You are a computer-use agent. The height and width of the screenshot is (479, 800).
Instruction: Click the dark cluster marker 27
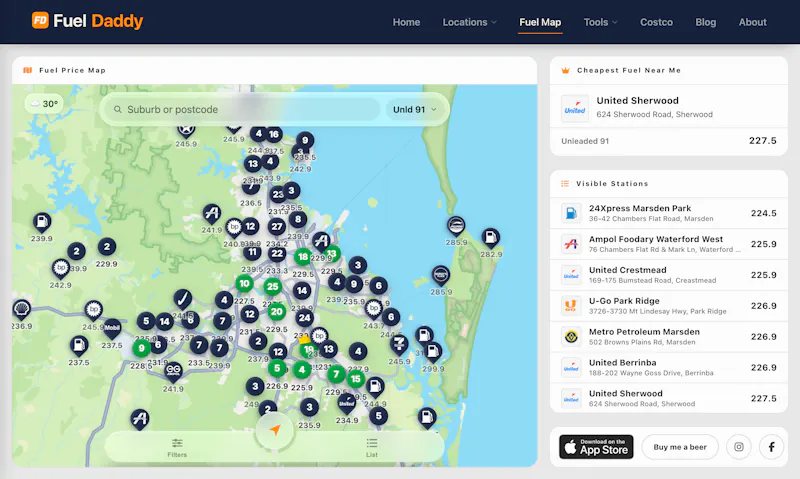(x=277, y=226)
